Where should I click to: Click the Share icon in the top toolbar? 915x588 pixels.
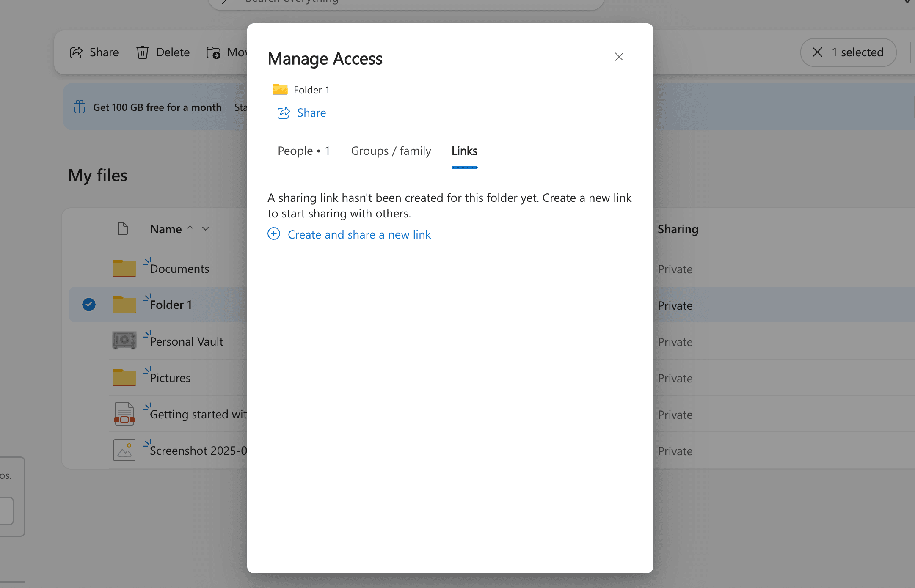(76, 52)
